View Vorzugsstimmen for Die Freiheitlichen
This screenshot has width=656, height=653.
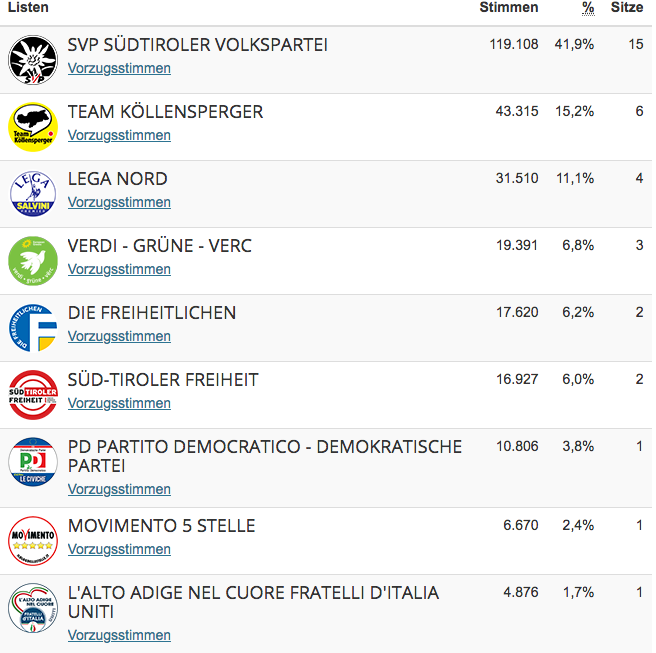point(119,336)
